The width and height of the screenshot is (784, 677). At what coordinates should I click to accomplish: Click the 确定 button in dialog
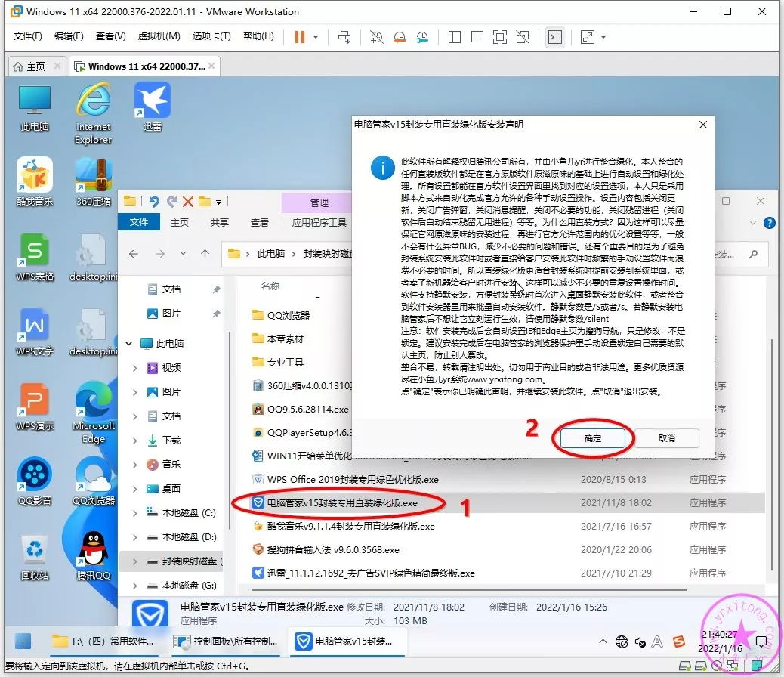click(x=593, y=438)
